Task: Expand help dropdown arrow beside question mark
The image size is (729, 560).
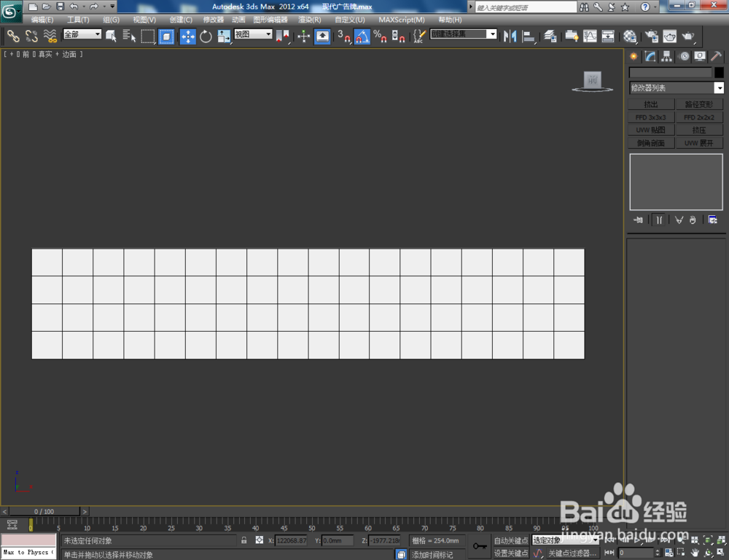Action: tap(655, 7)
